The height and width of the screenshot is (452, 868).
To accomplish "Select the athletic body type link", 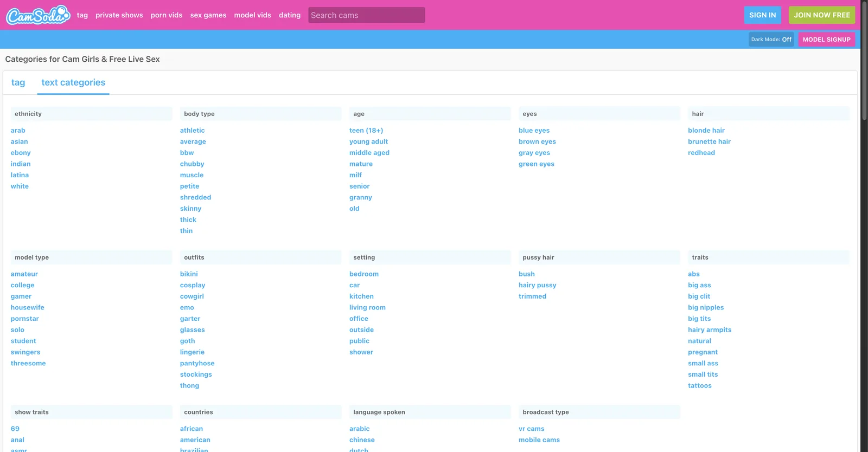I will point(193,131).
